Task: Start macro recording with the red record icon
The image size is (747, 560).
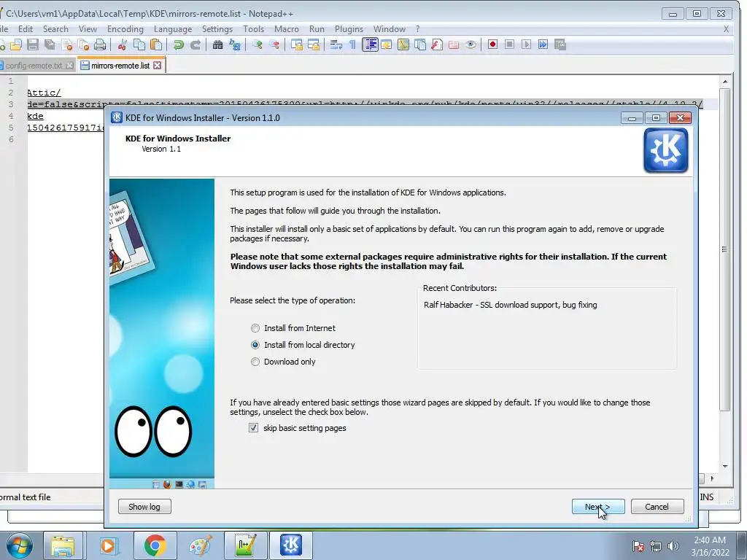Action: (492, 44)
